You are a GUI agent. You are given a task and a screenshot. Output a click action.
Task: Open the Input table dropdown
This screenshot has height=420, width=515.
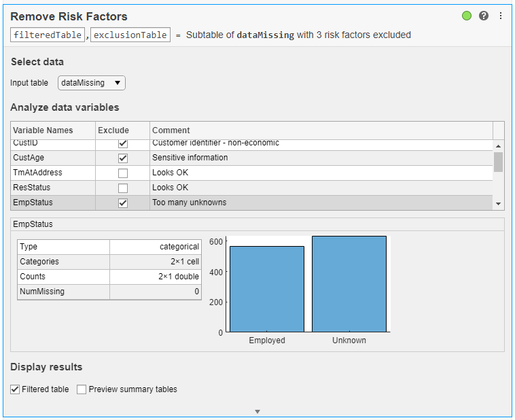(x=92, y=83)
